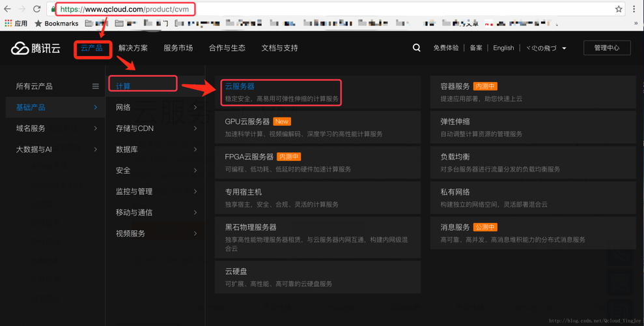Open the 容器服务 product
Screen dimensions: 644x326
(x=455, y=86)
